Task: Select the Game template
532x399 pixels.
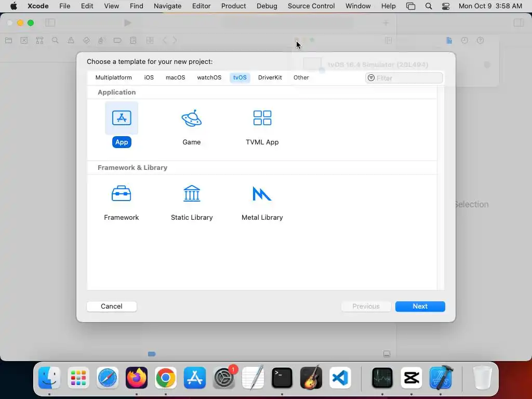Action: coord(191,127)
